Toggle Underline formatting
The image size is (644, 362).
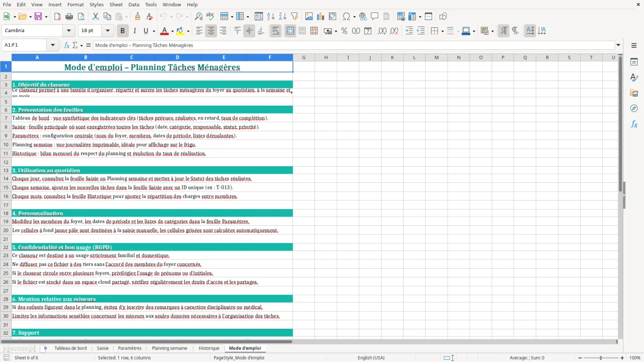point(145,31)
